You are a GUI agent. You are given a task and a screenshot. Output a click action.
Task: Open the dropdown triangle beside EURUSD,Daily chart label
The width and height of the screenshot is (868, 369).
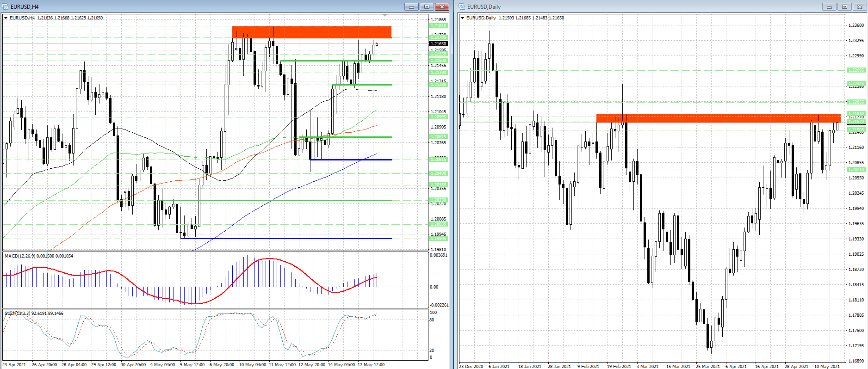coord(462,18)
